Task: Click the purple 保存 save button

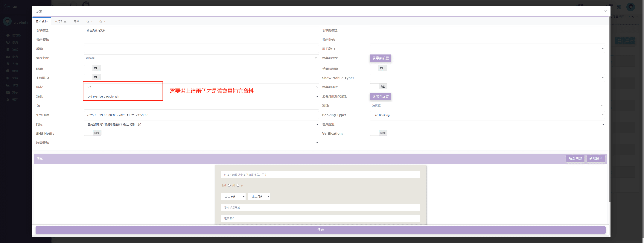Action: pos(320,230)
